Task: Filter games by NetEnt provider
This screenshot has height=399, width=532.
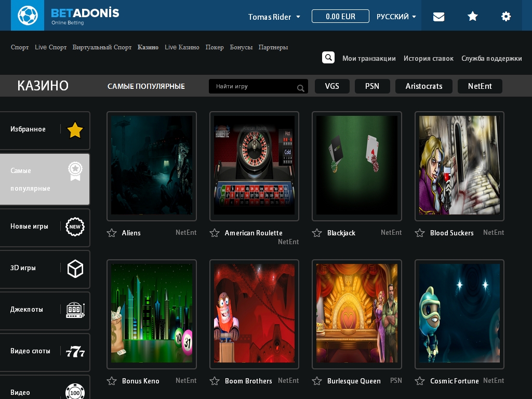Action: [x=480, y=86]
